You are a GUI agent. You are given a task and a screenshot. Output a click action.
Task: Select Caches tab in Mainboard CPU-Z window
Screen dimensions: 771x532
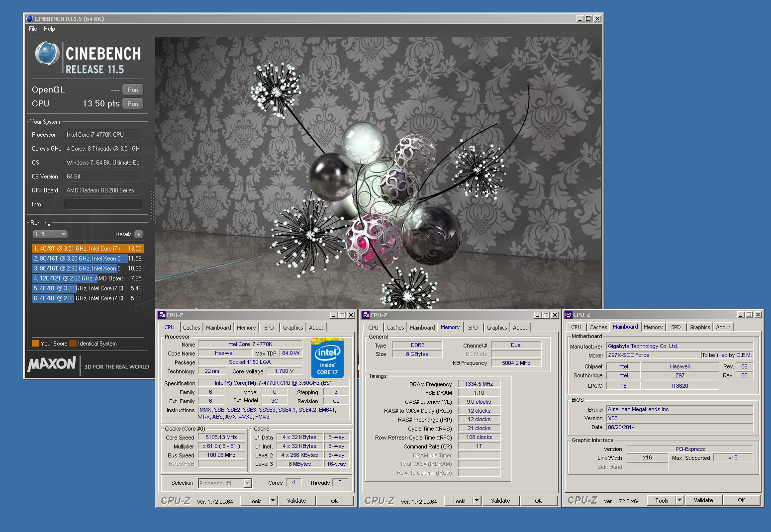[598, 327]
